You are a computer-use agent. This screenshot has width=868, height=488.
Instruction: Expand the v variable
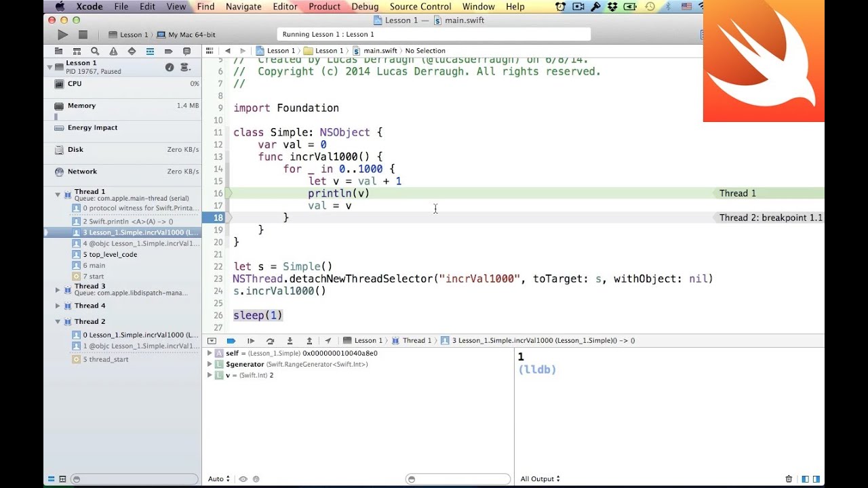[x=210, y=375]
